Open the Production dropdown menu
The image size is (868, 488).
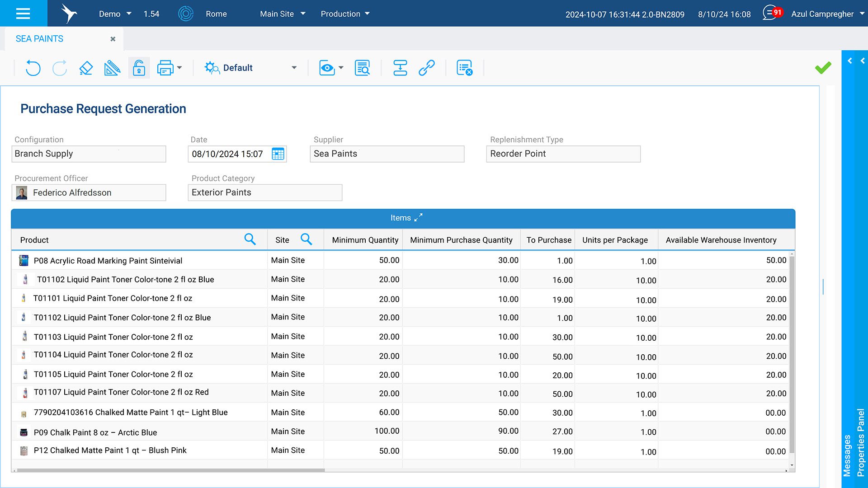(x=345, y=14)
